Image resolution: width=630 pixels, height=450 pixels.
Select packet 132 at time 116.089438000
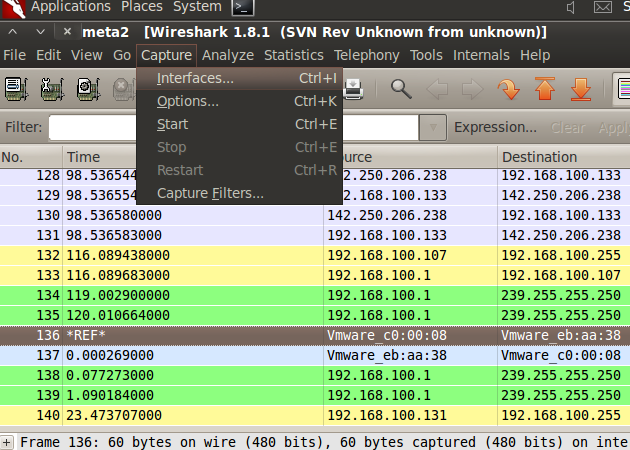point(315,256)
